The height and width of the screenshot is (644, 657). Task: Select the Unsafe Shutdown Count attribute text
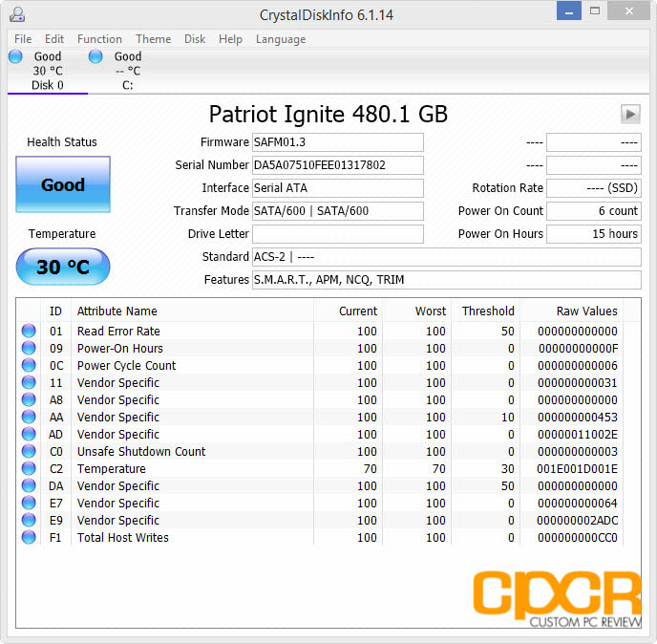pyautogui.click(x=141, y=452)
